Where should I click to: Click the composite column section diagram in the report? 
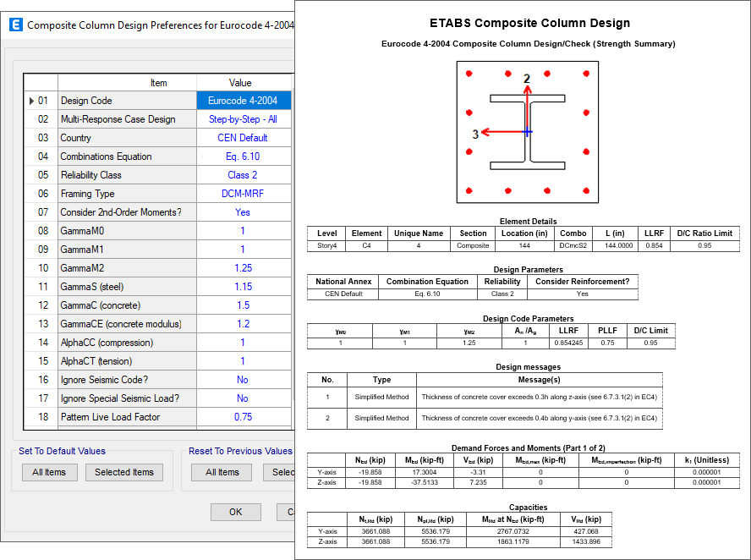(528, 132)
